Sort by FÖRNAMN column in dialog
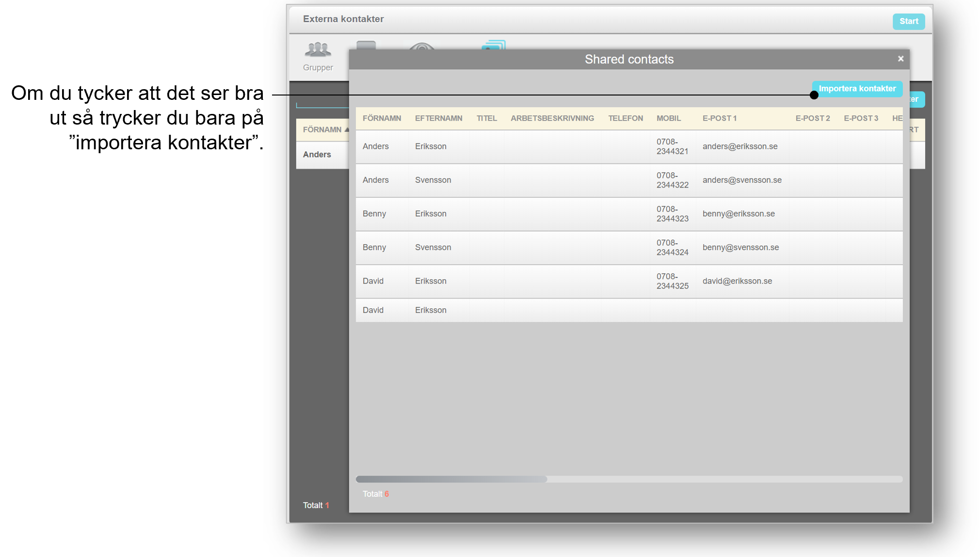This screenshot has height=557, width=980. click(382, 118)
